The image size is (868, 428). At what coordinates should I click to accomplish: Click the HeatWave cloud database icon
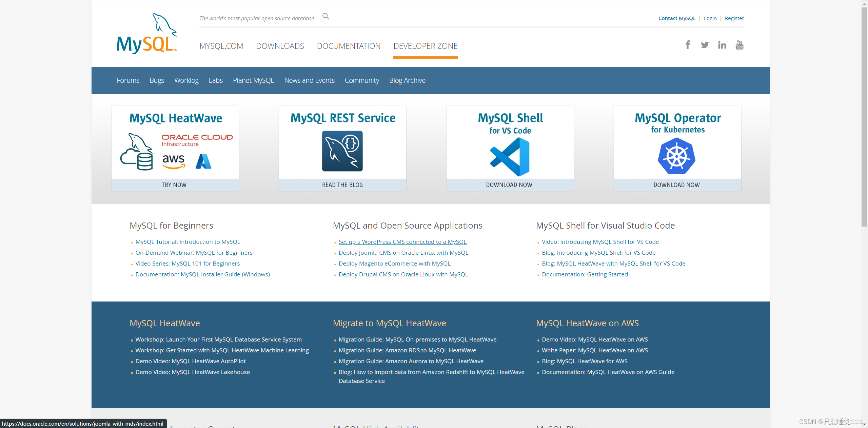pyautogui.click(x=137, y=152)
